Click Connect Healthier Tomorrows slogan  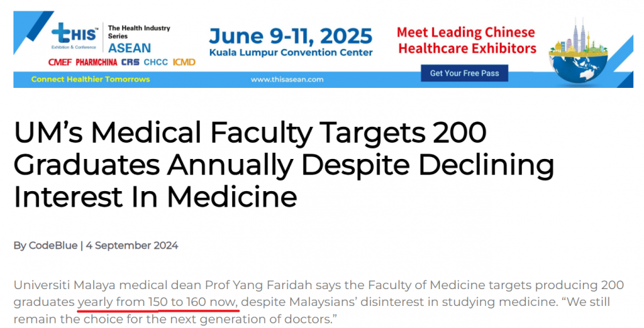coord(91,79)
